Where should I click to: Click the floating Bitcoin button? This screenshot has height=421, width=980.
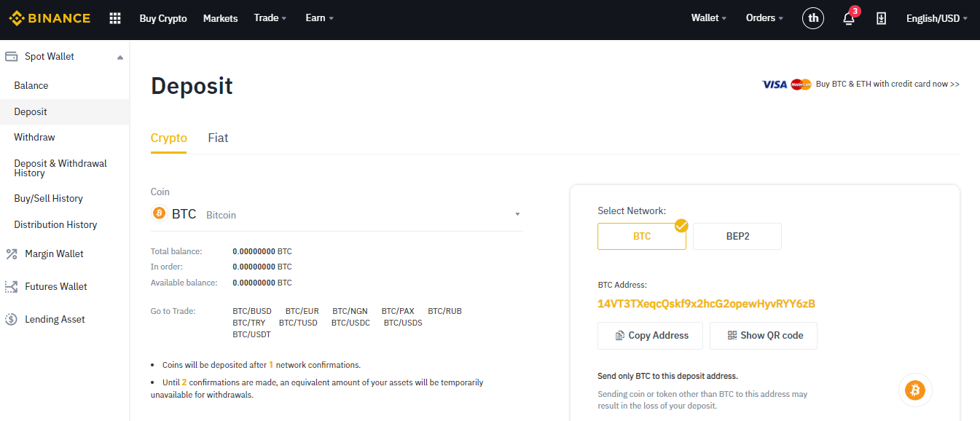point(914,390)
